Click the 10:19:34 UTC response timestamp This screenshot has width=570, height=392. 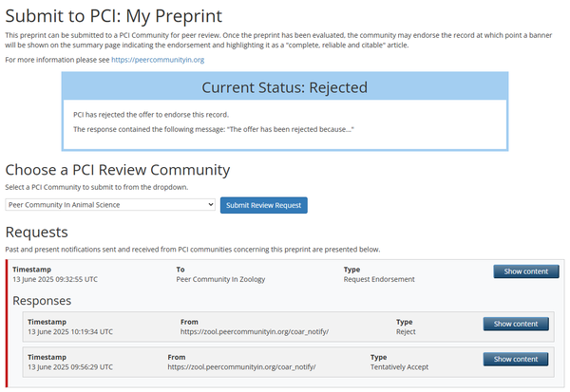(x=70, y=332)
